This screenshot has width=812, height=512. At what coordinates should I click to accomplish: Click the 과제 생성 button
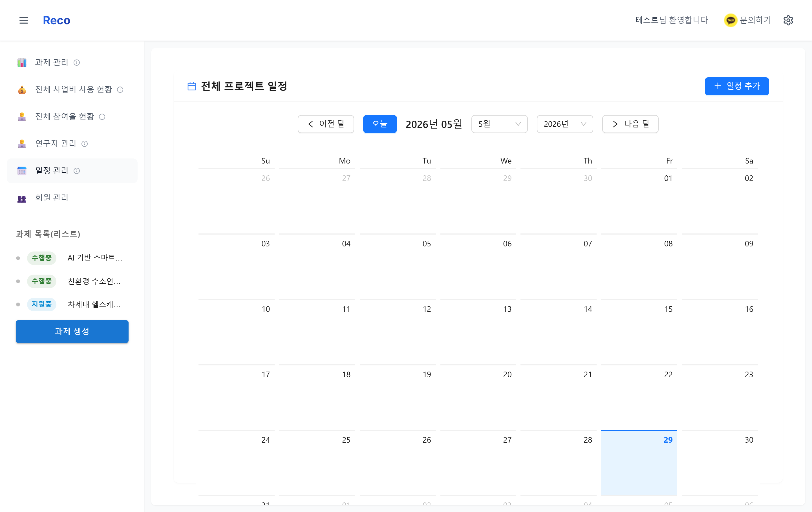(72, 332)
